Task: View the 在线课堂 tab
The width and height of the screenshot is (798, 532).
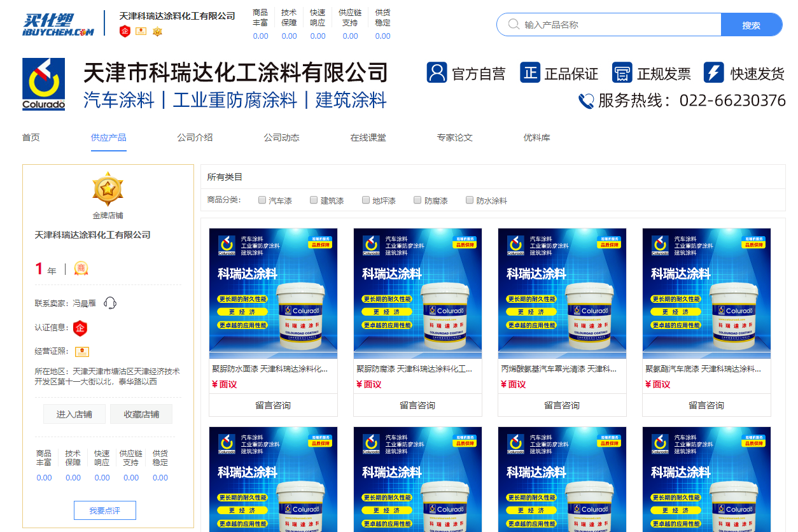Action: (x=368, y=137)
